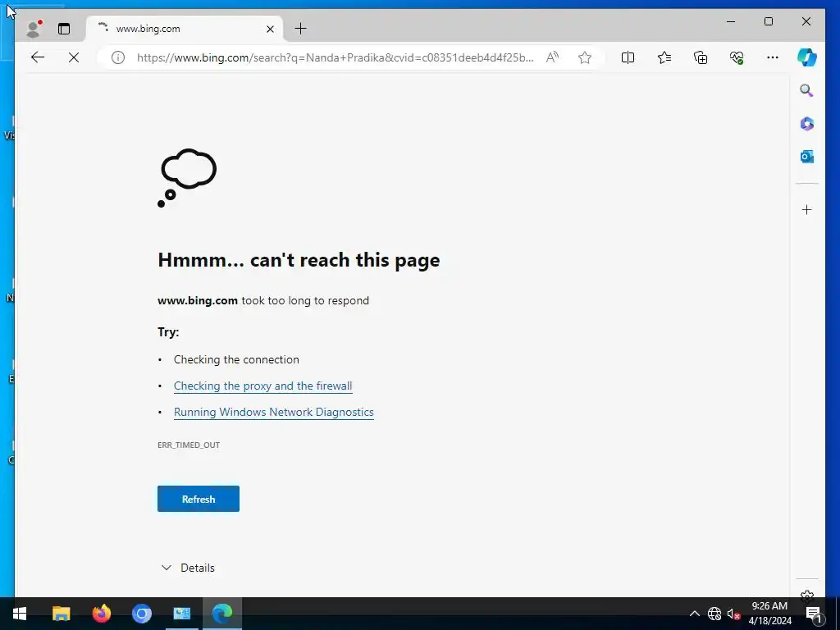Click the address bar URL field
Screen dimensions: 840x630
point(335,57)
